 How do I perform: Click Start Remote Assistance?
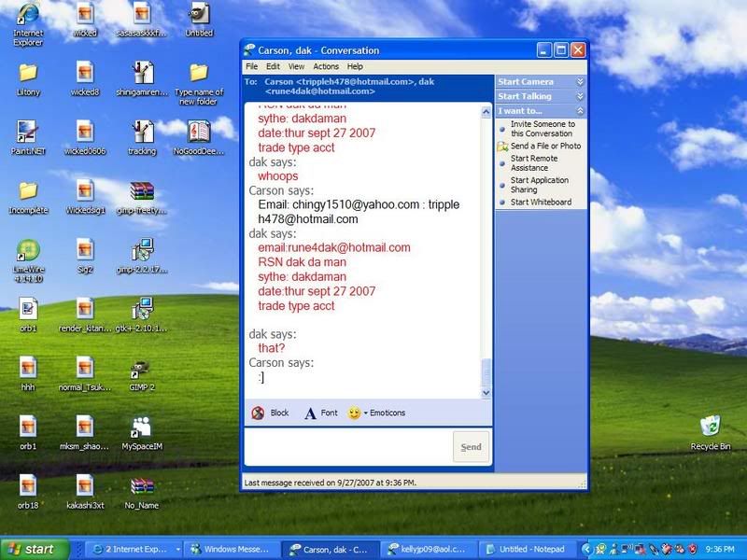click(x=534, y=162)
